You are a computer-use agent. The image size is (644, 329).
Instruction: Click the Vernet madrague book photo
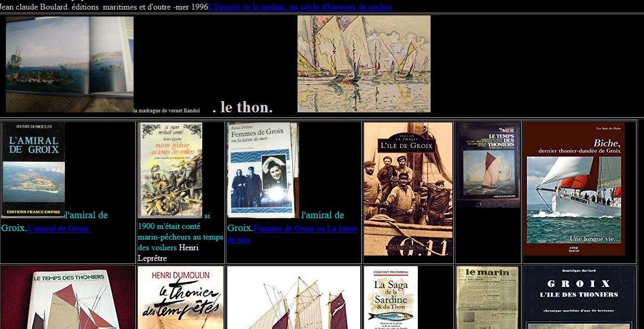point(70,64)
